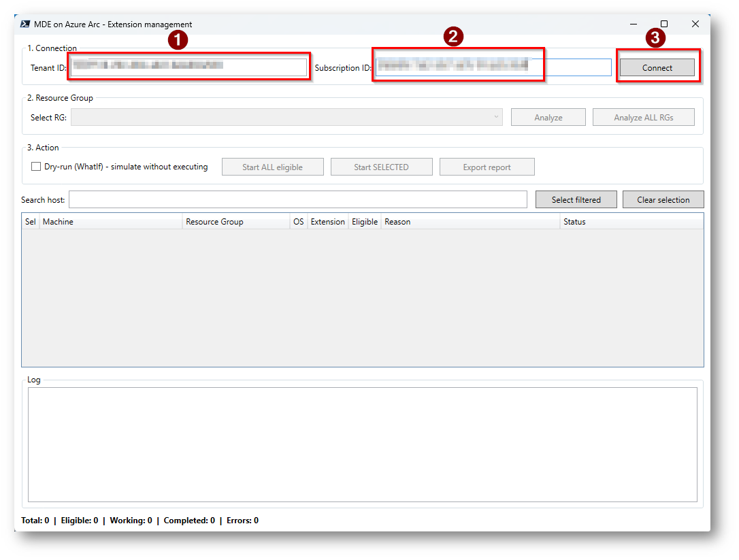Click the Select filtered button
739x560 pixels.
click(x=576, y=199)
